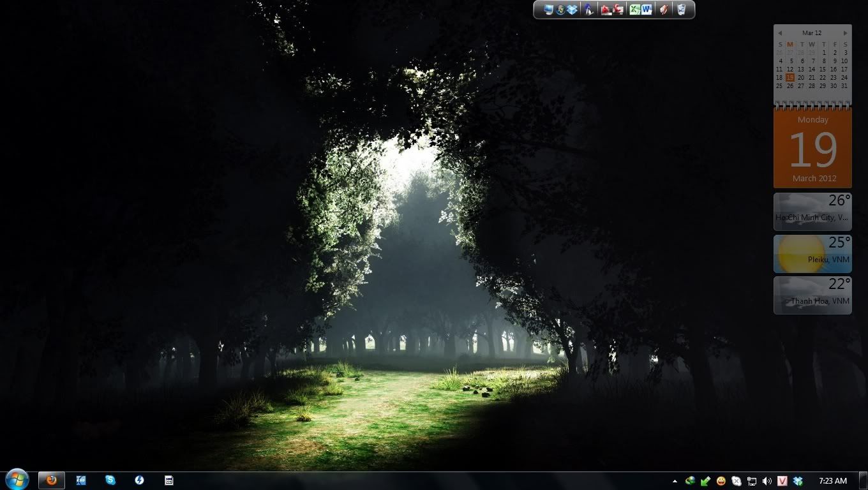
Task: Open Yahoo Messenger from the system tray
Action: tap(721, 480)
